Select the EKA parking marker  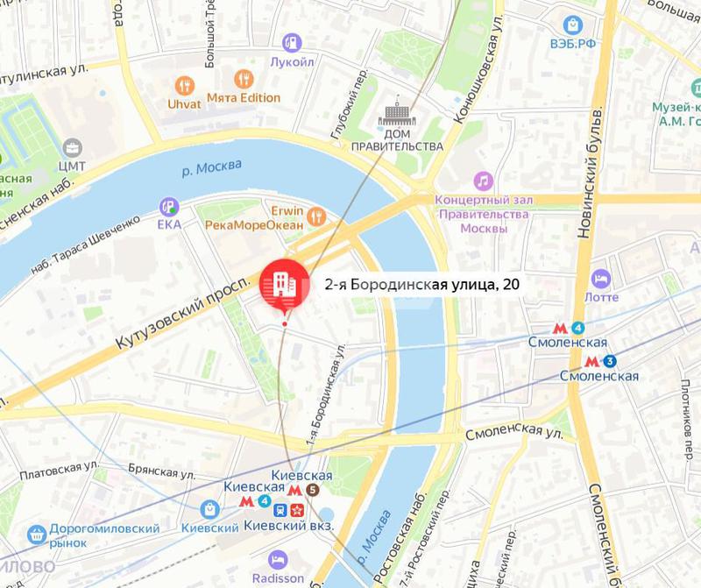[169, 207]
